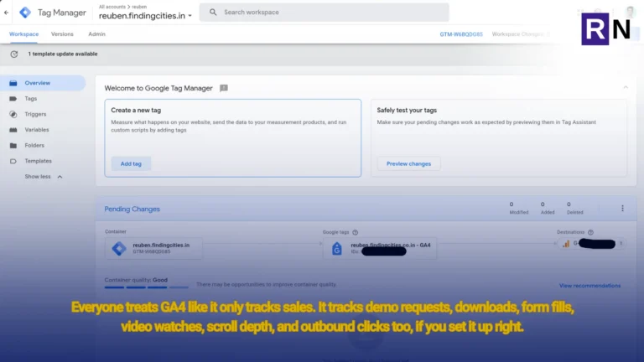The height and width of the screenshot is (362, 644).
Task: Click the Templates shape icon
Action: 13,161
